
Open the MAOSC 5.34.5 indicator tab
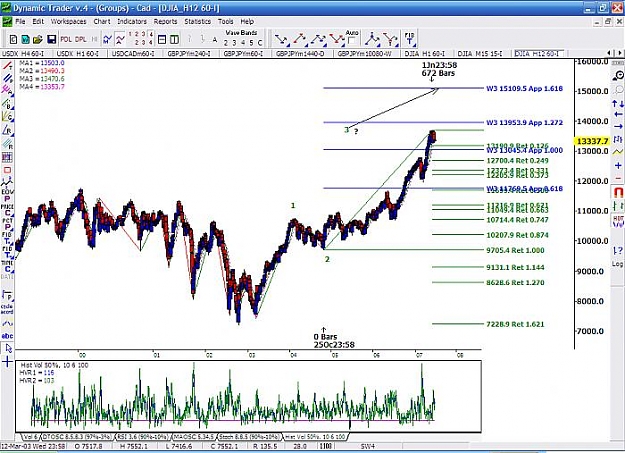194,437
